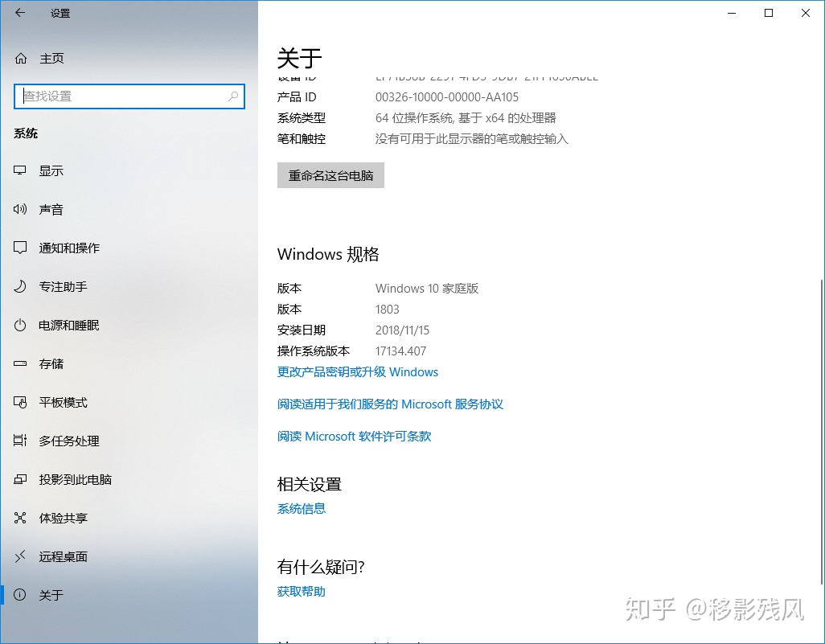Click OS build value 17134.407

[x=401, y=351]
